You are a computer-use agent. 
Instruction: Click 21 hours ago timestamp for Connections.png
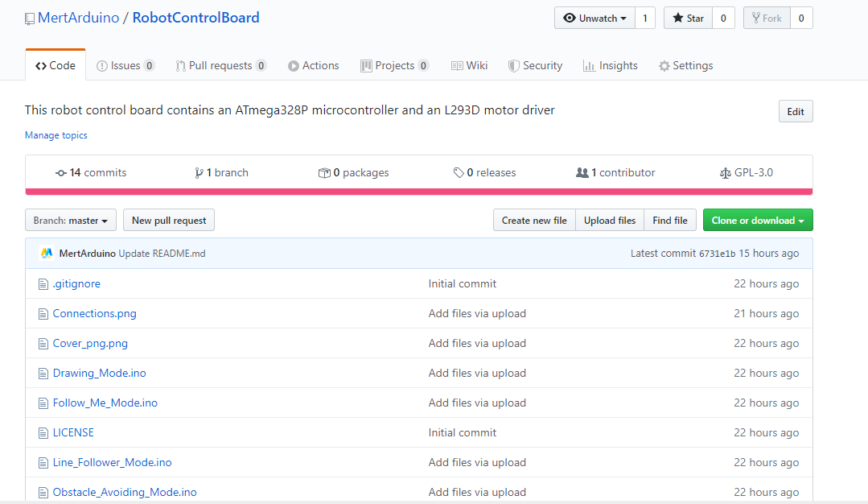766,313
